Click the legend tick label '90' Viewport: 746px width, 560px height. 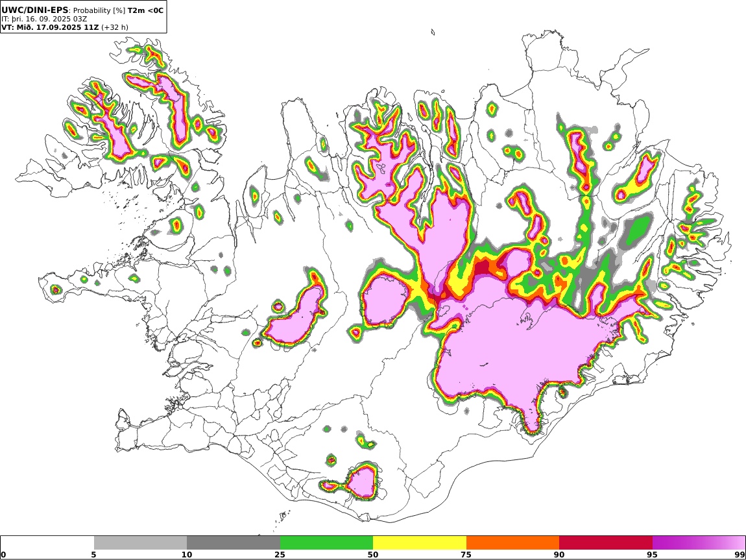pyautogui.click(x=559, y=555)
